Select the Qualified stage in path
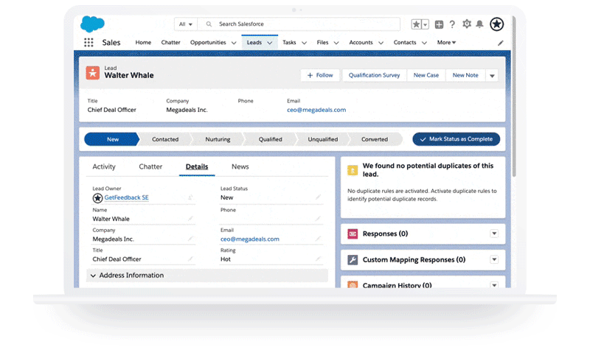Image resolution: width=590 pixels, height=364 pixels. [x=270, y=139]
